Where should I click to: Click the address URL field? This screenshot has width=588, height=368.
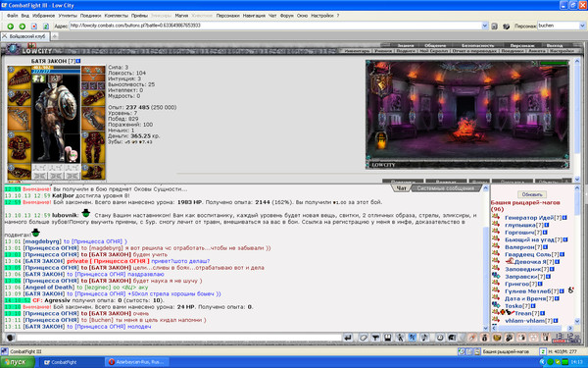point(274,26)
